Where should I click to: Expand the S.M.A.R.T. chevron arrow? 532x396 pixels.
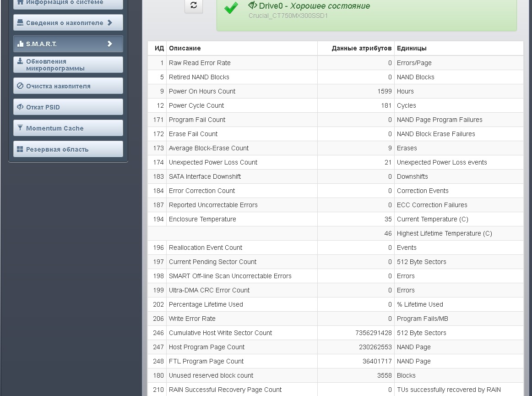coord(109,44)
